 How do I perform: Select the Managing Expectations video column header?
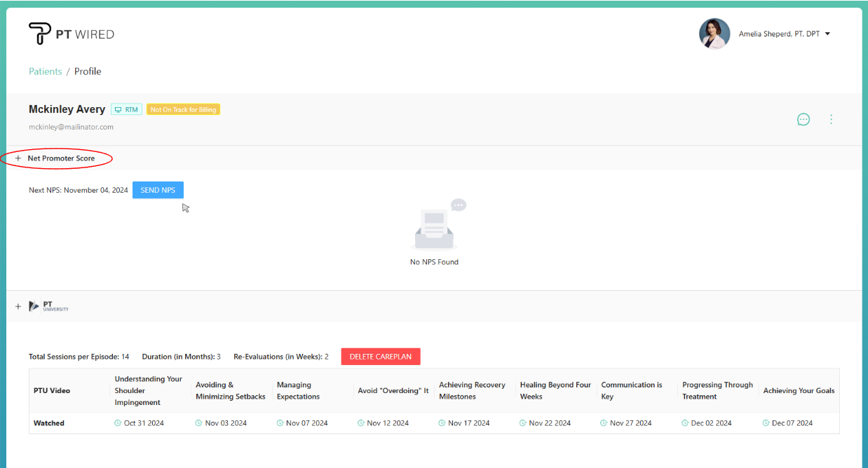point(298,390)
